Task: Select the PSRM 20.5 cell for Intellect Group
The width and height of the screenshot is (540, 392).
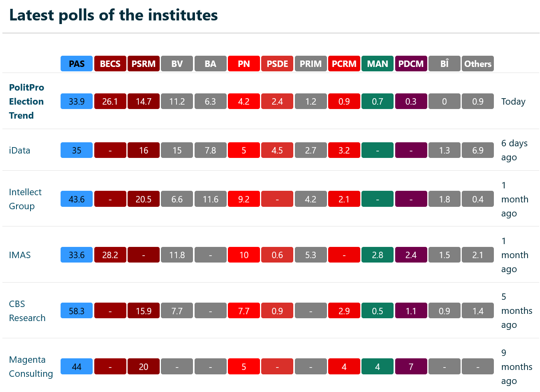Action: pyautogui.click(x=144, y=199)
